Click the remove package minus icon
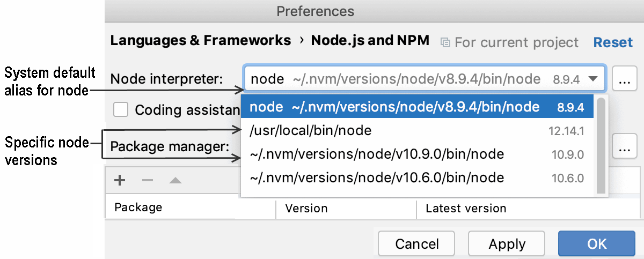 tap(148, 181)
